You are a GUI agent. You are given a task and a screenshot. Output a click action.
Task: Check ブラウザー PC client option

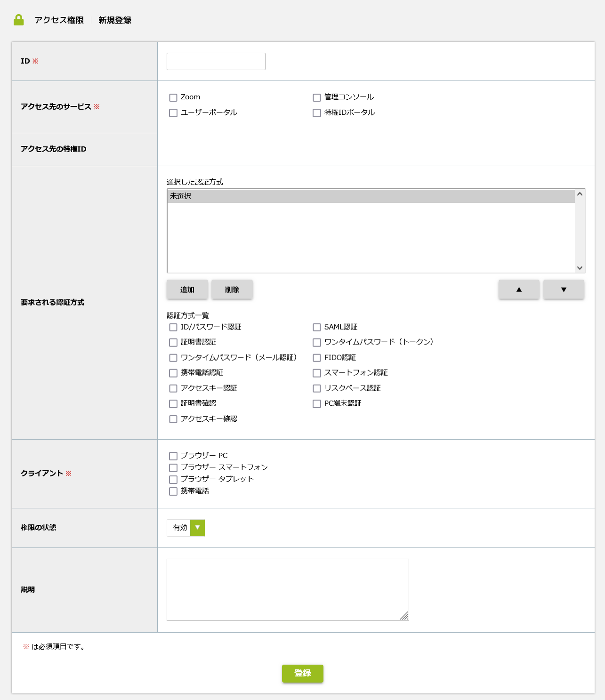click(x=173, y=456)
